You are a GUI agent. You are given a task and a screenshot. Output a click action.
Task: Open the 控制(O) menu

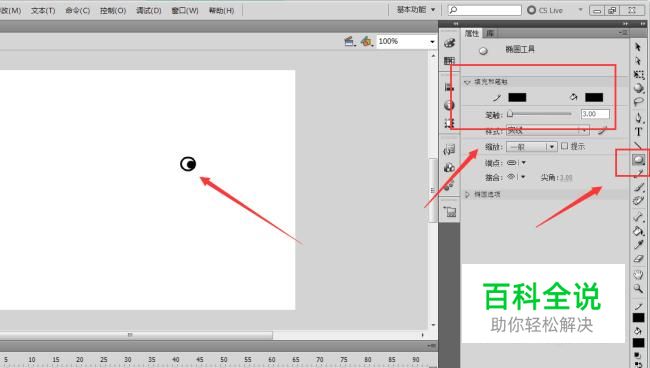click(x=113, y=10)
